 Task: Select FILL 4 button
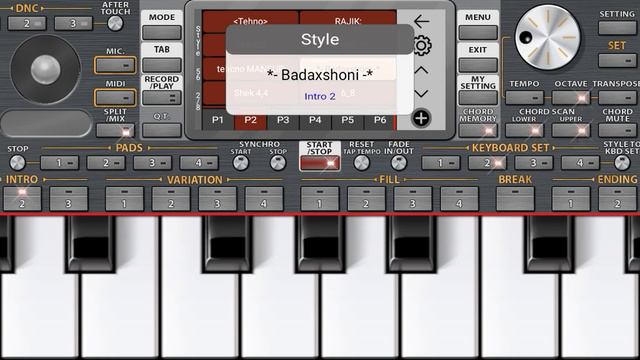coord(459,198)
